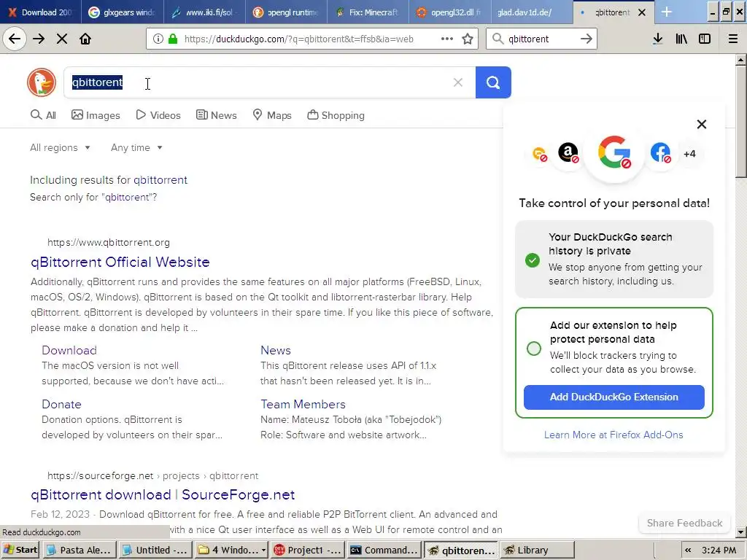Close the privacy promo panel

tap(701, 124)
